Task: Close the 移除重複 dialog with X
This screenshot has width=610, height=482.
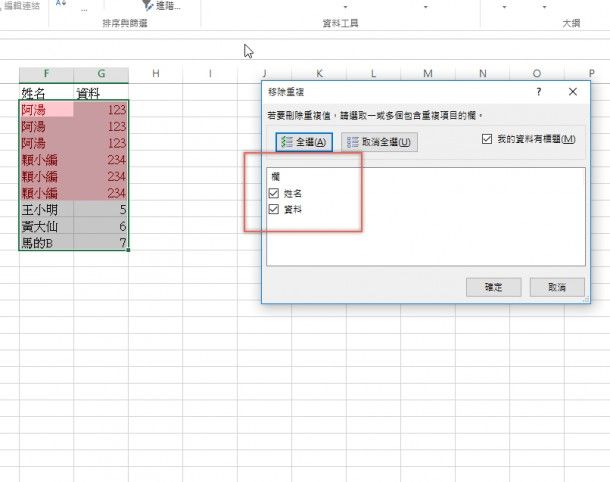Action: (x=573, y=92)
